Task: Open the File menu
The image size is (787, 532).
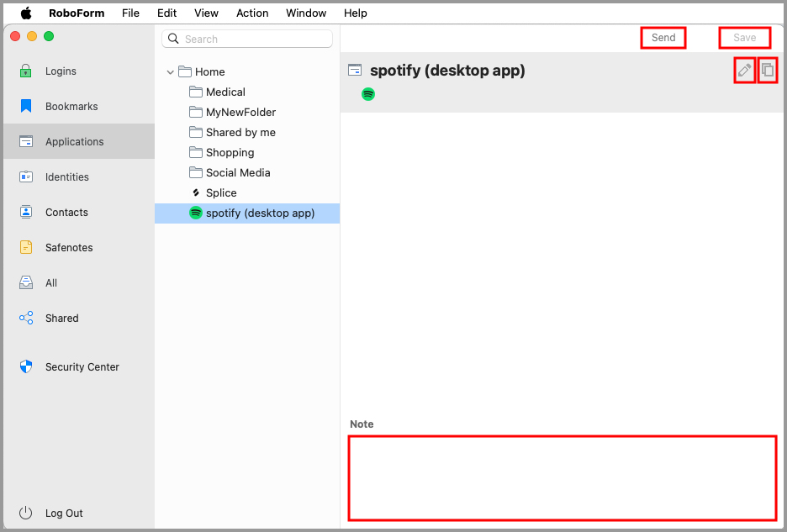Action: pyautogui.click(x=130, y=13)
